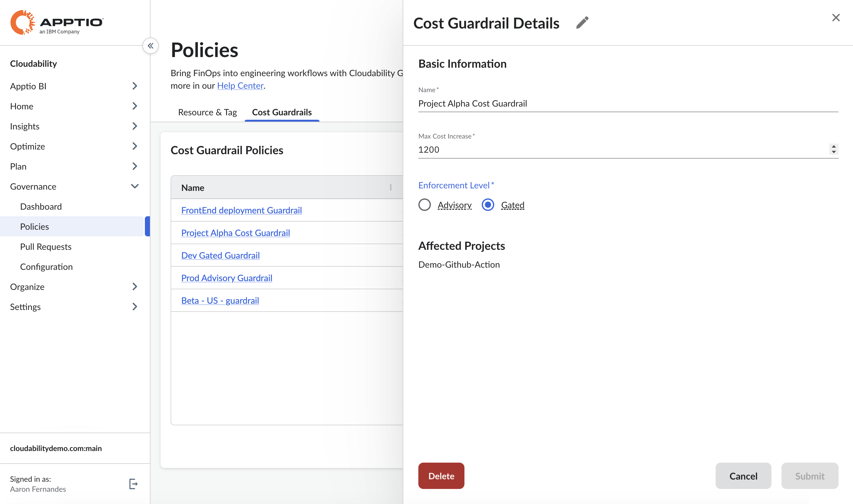Select the Cost Guardrails tab
This screenshot has height=504, width=853.
pos(282,112)
